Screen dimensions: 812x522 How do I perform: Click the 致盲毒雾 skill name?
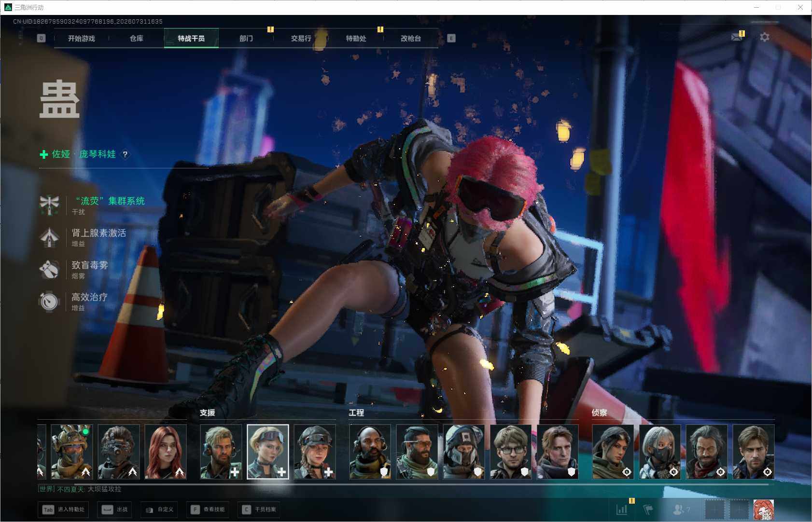tap(90, 265)
